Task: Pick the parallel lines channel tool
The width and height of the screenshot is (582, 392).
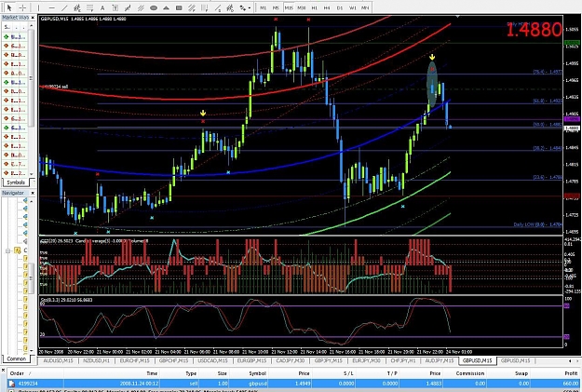Action: point(141,7)
